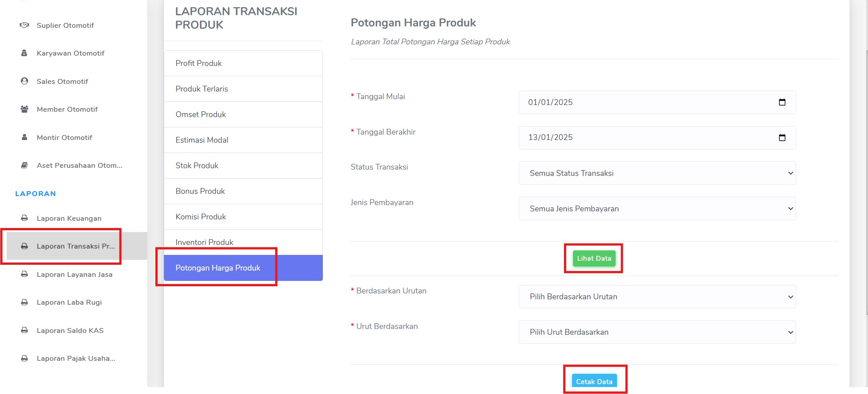The height and width of the screenshot is (394, 868).
Task: Open the Status Transaksi dropdown
Action: [x=657, y=173]
